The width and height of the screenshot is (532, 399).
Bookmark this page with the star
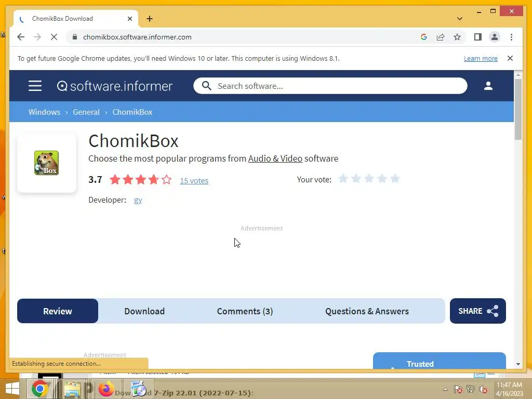tap(457, 37)
